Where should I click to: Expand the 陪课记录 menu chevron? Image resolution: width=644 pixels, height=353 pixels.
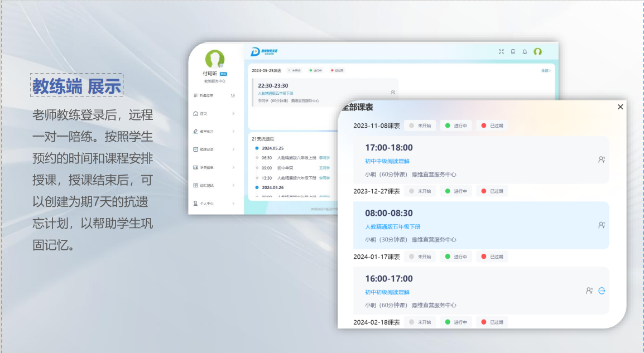pyautogui.click(x=233, y=149)
